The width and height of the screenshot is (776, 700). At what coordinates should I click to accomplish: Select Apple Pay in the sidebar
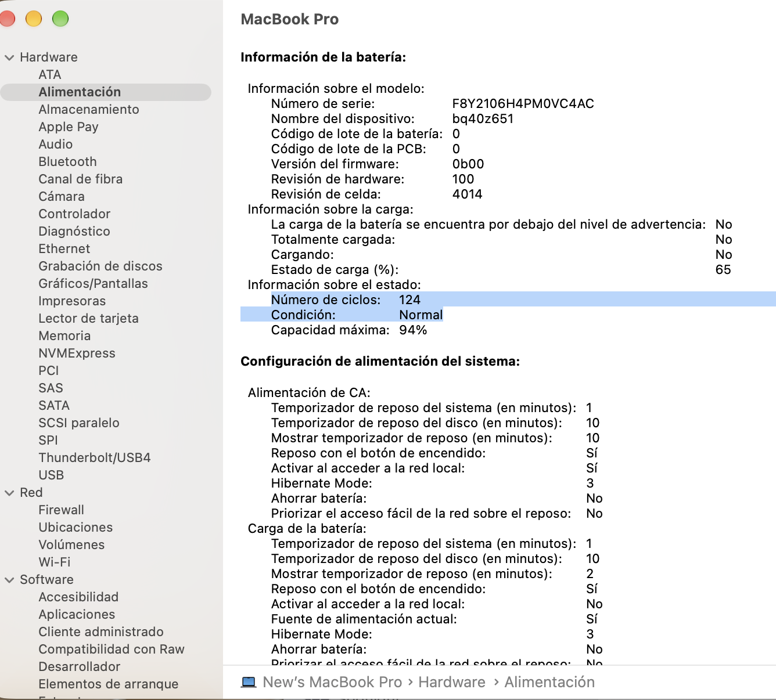pos(69,127)
